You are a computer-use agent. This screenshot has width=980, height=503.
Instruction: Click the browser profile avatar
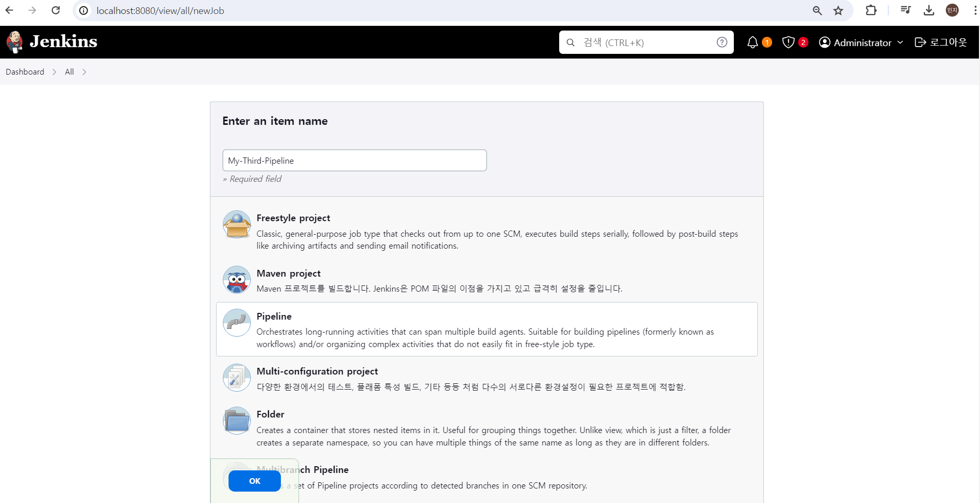tap(953, 10)
